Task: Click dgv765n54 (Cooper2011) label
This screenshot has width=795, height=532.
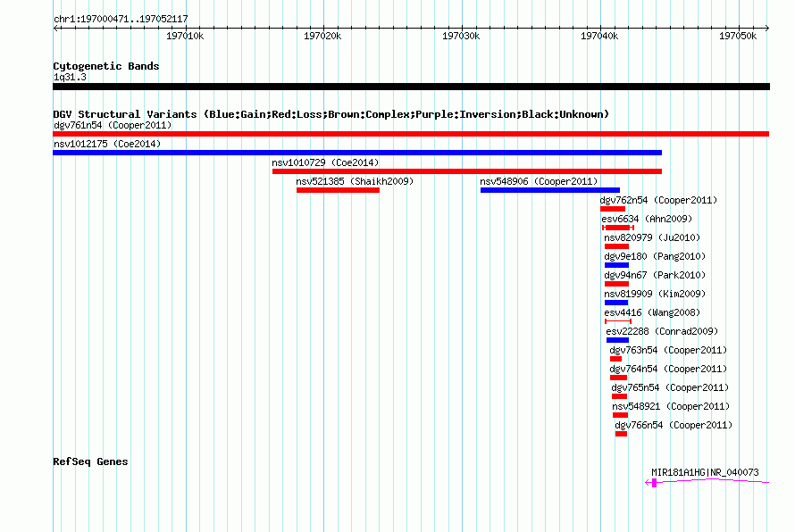Action: click(670, 387)
